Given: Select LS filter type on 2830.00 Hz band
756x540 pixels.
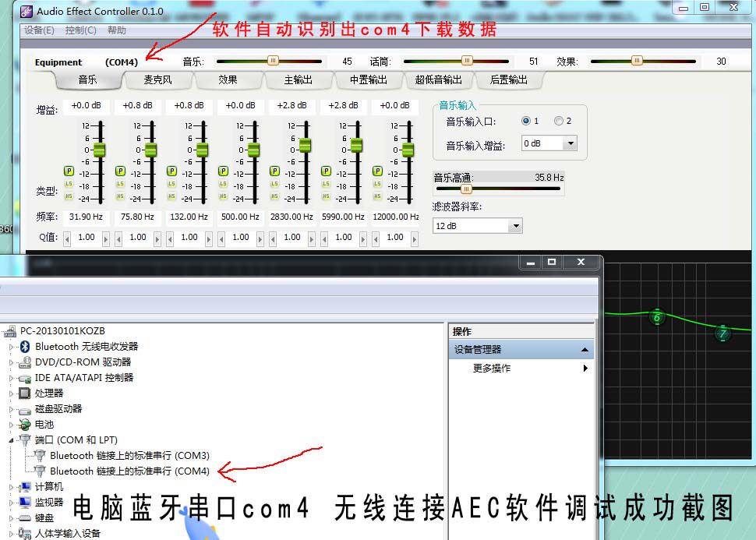Looking at the screenshot, I should pyautogui.click(x=274, y=184).
